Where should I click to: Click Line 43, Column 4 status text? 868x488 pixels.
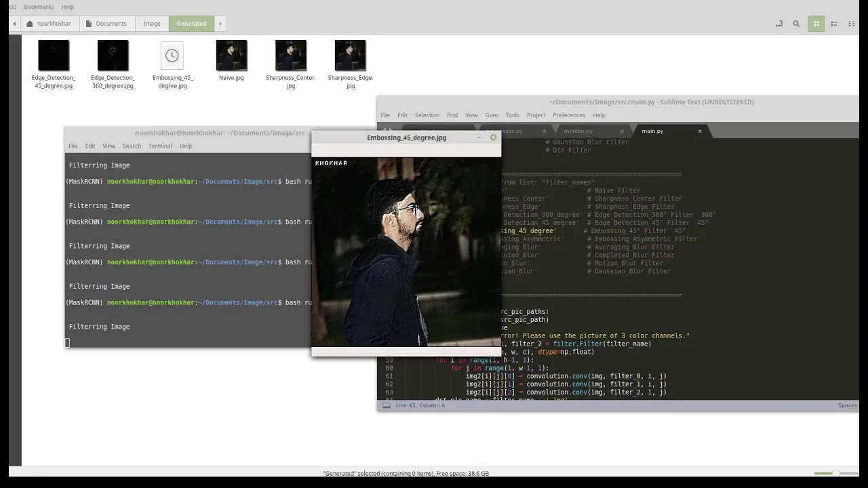[420, 405]
